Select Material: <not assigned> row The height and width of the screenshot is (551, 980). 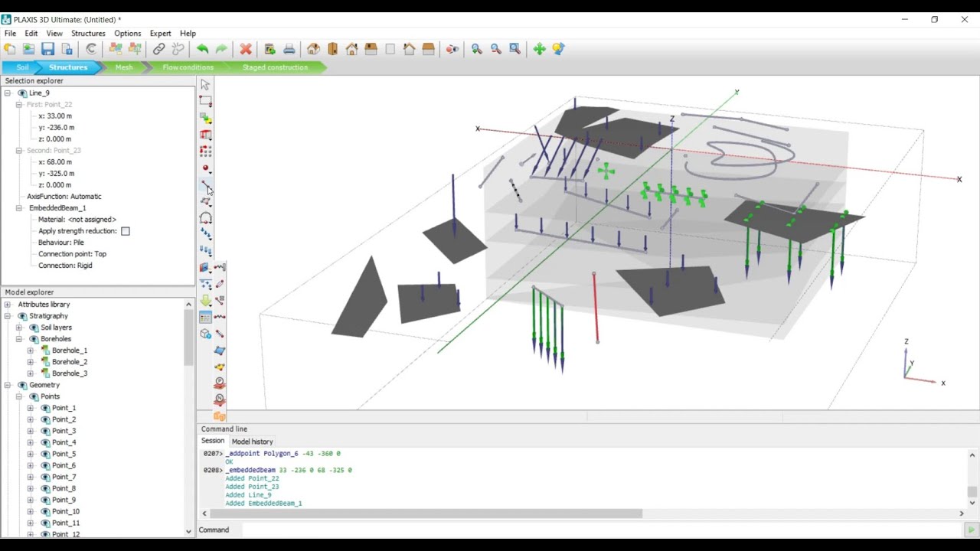tap(77, 220)
